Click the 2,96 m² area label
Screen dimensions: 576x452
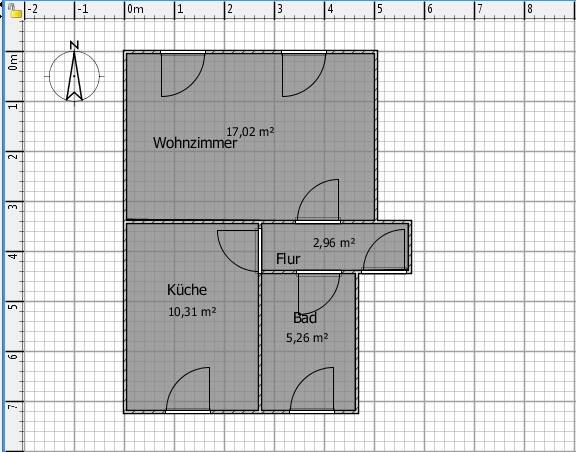pyautogui.click(x=334, y=243)
